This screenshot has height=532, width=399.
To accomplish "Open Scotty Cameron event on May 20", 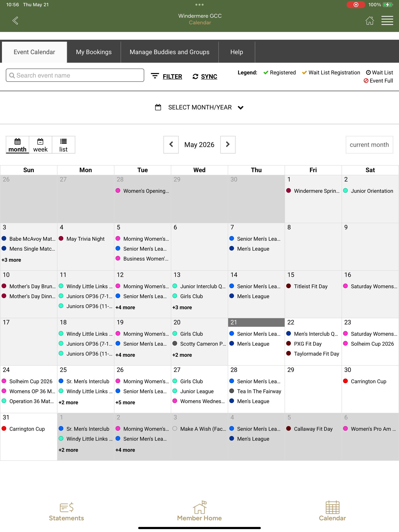I will (x=199, y=344).
